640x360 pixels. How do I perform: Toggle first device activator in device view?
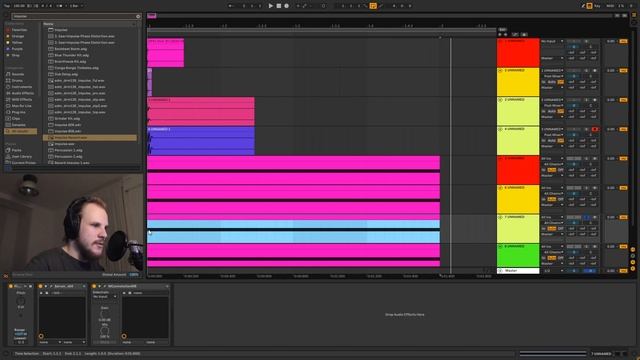point(11,286)
